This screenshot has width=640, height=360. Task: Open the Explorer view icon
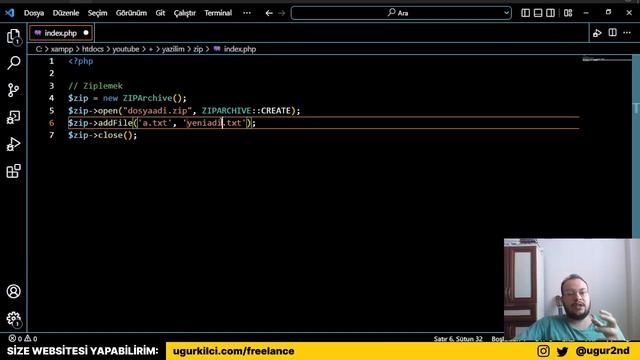pyautogui.click(x=13, y=36)
